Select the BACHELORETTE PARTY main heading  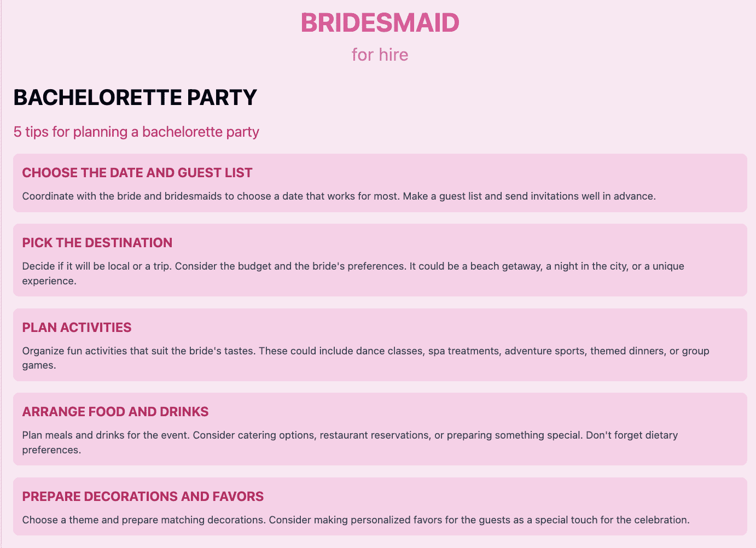pyautogui.click(x=135, y=98)
